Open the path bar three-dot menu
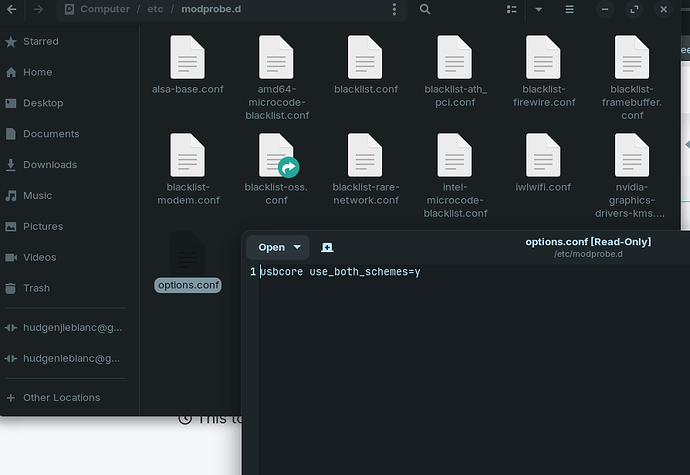 394,9
